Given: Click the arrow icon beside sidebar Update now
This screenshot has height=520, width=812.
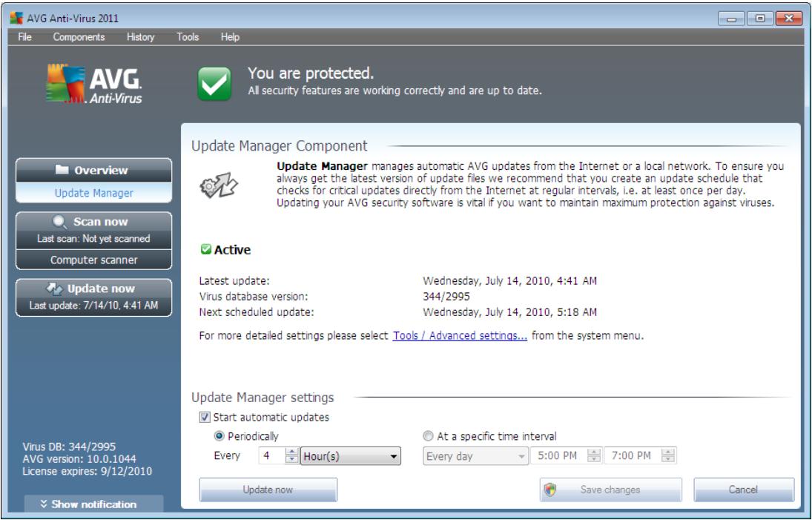Looking at the screenshot, I should point(54,289).
